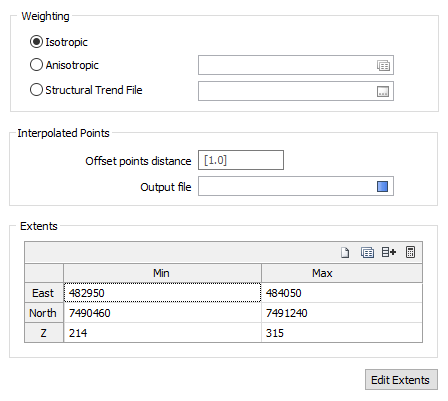Click the new blank page icon in Extents toolbar
Screen dimensions: 448x401
345,252
